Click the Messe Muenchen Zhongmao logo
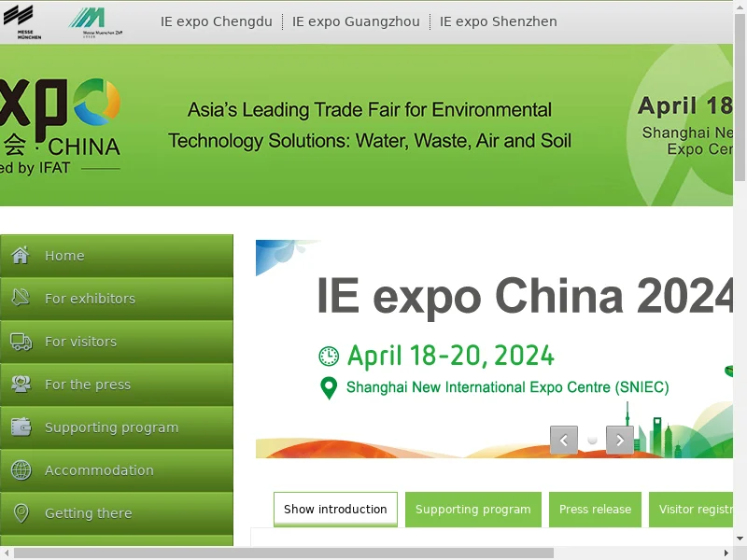 click(x=95, y=22)
